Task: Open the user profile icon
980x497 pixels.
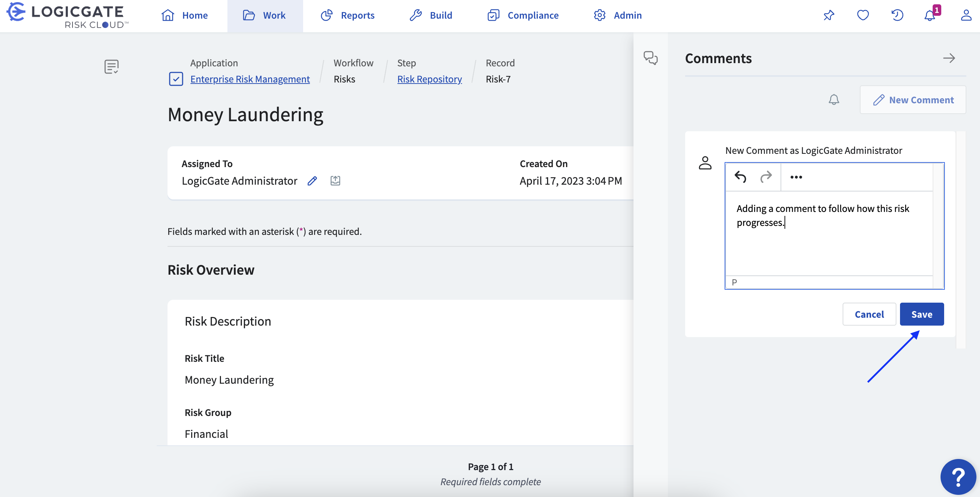Action: 966,15
